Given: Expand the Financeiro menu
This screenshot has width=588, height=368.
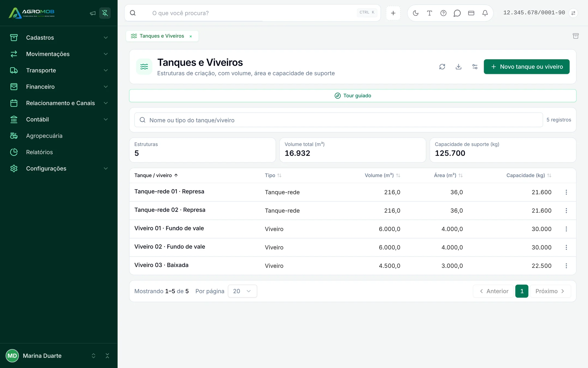Looking at the screenshot, I should (59, 87).
